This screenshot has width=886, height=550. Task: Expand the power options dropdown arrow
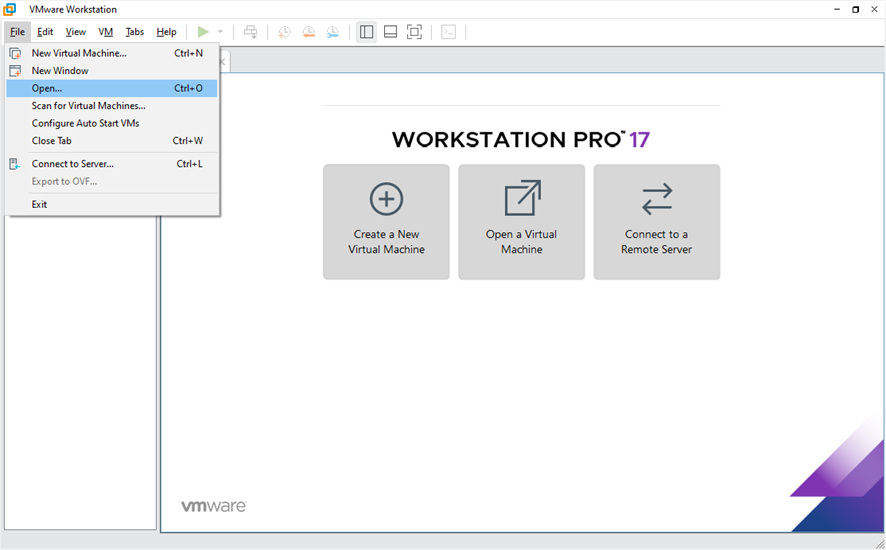pos(220,32)
